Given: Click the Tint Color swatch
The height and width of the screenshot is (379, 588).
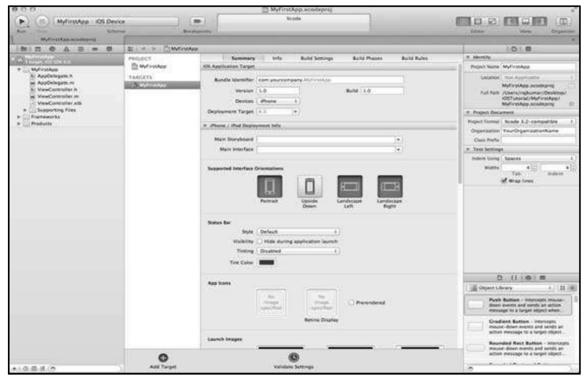Looking at the screenshot, I should point(267,262).
